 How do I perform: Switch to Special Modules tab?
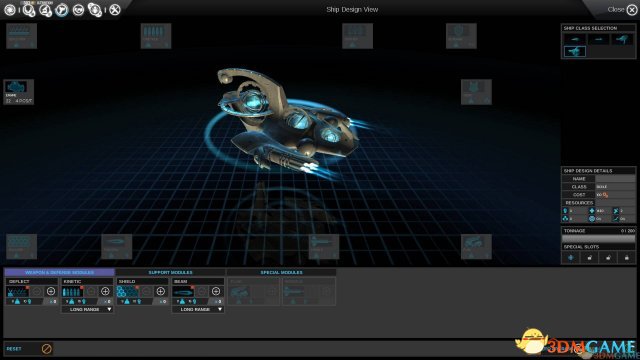coord(281,272)
